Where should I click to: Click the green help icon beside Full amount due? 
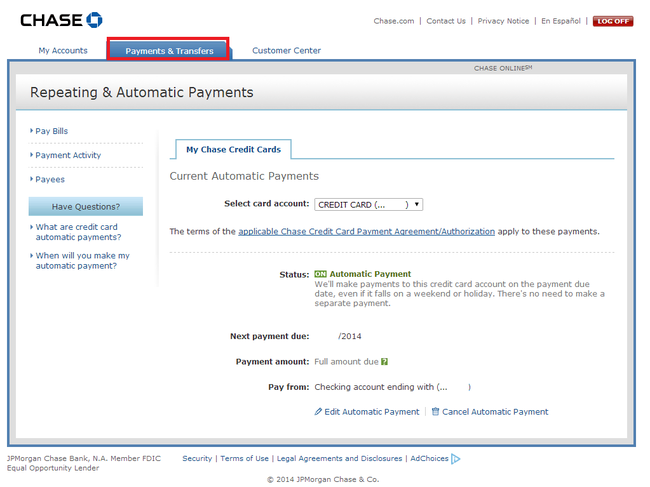coord(384,362)
